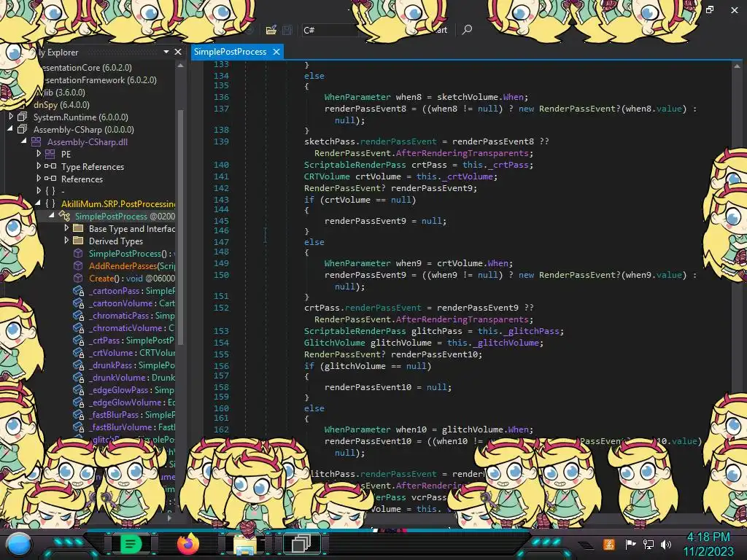Expand Base Type and Interfaces folder

pyautogui.click(x=66, y=228)
